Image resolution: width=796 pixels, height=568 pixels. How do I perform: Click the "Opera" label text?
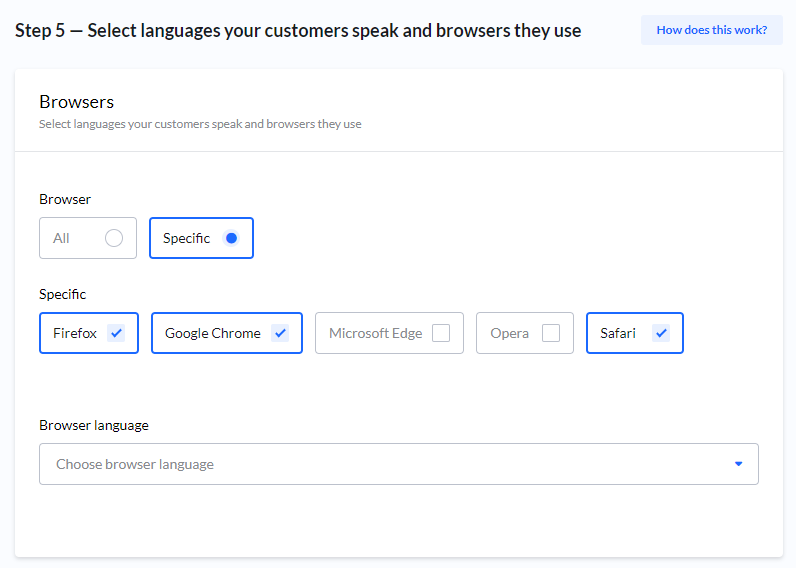[x=509, y=333]
